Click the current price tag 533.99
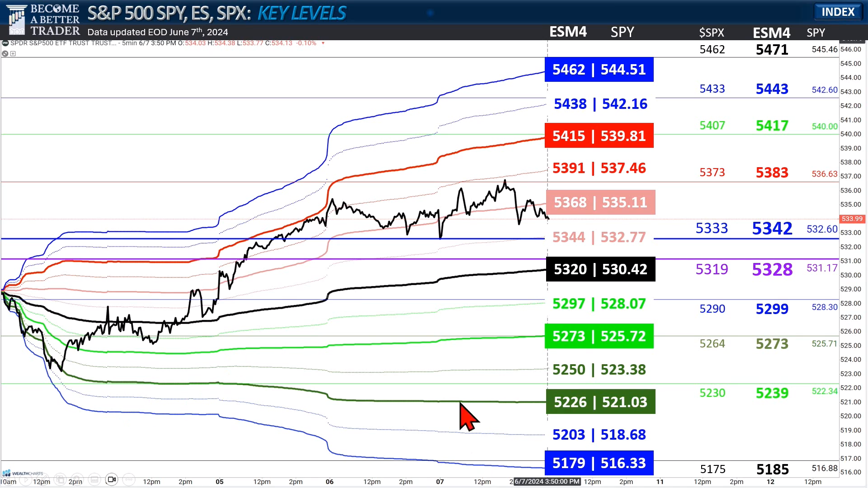Viewport: 868px width, 488px height. pos(852,219)
